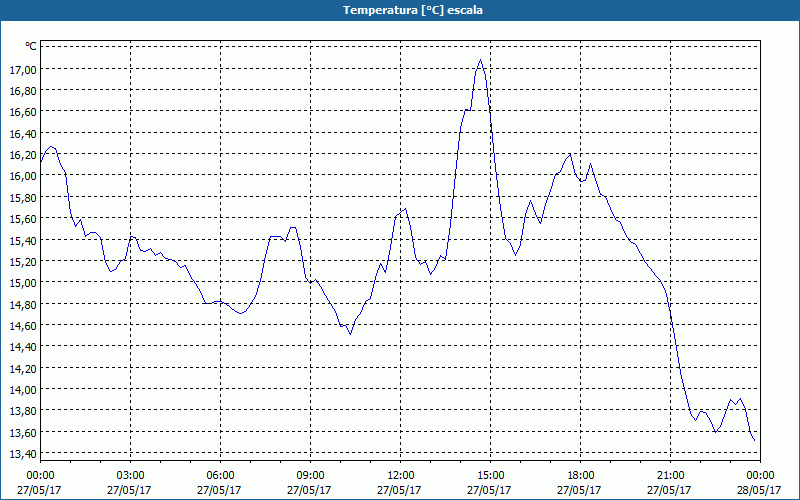Click the 03:00 time axis label

131,476
